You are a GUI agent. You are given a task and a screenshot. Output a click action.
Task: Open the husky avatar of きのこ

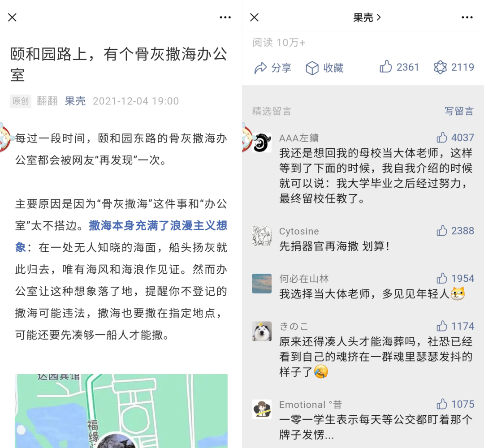tap(262, 331)
